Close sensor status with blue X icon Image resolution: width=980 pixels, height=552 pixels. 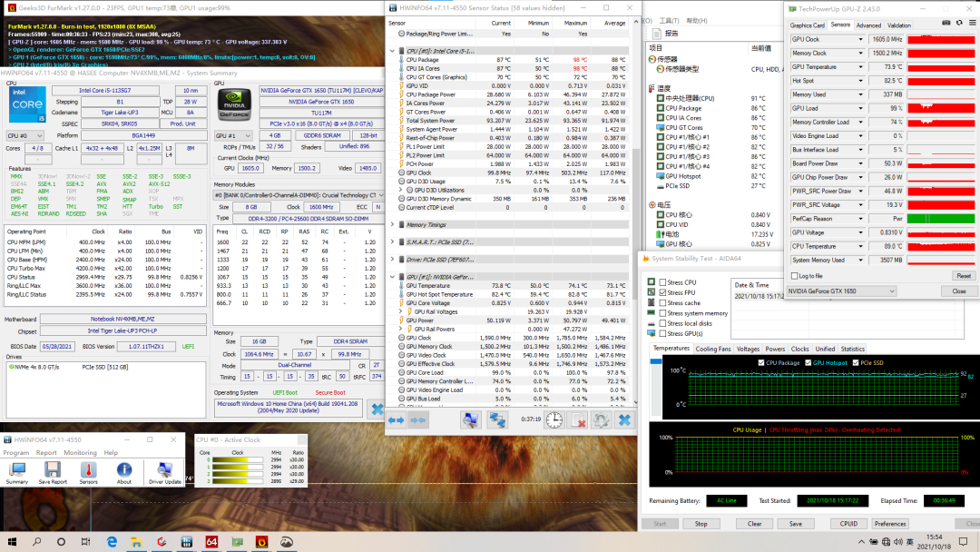(624, 420)
